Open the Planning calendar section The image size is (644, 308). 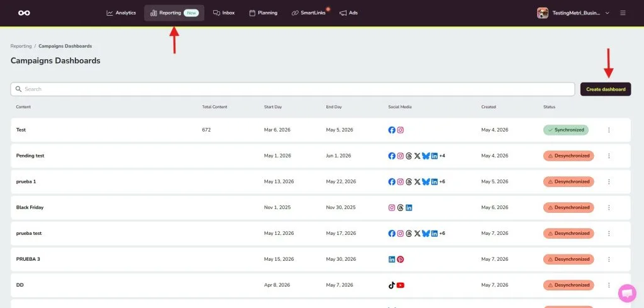click(x=264, y=13)
